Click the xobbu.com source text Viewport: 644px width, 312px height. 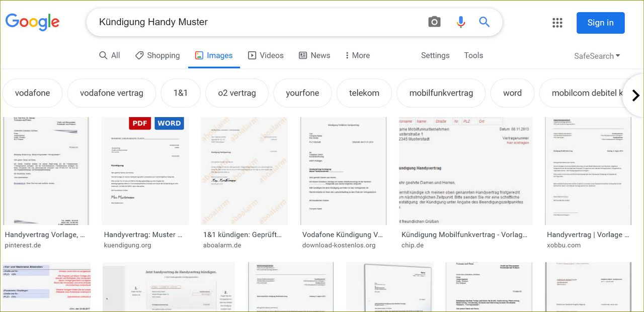563,245
